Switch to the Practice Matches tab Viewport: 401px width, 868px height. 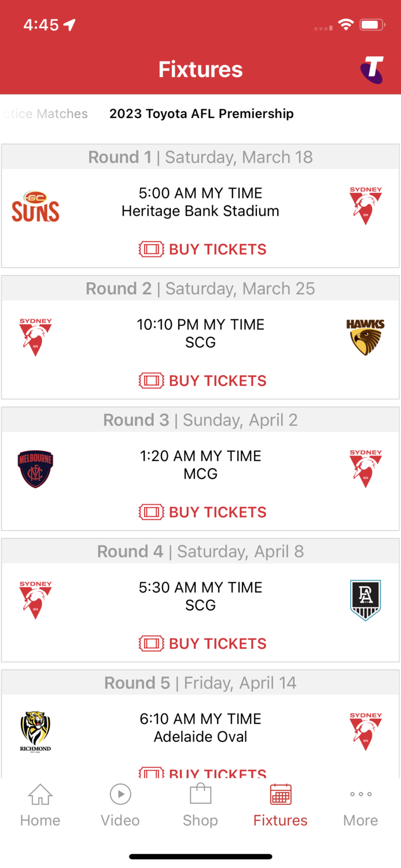pyautogui.click(x=44, y=114)
